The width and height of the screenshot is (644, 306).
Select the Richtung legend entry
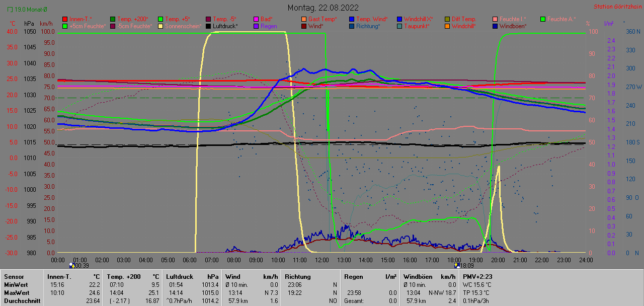364,26
